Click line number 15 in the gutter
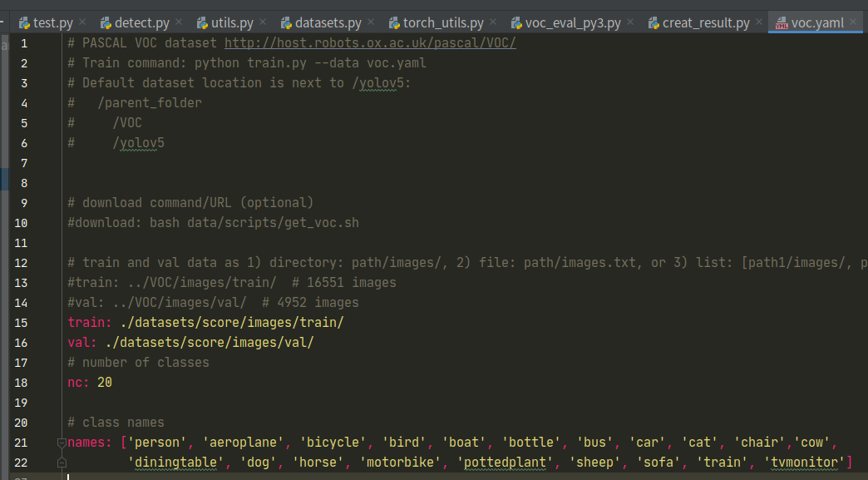868x480 pixels. [x=21, y=323]
